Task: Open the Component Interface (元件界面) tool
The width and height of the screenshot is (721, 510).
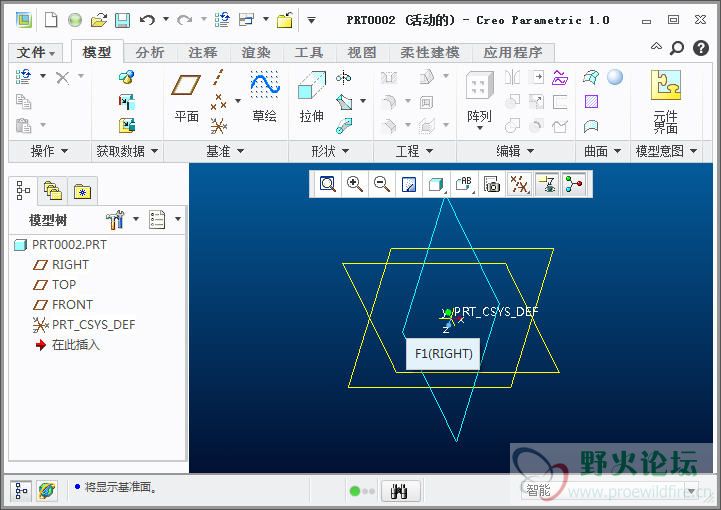Action: click(665, 102)
